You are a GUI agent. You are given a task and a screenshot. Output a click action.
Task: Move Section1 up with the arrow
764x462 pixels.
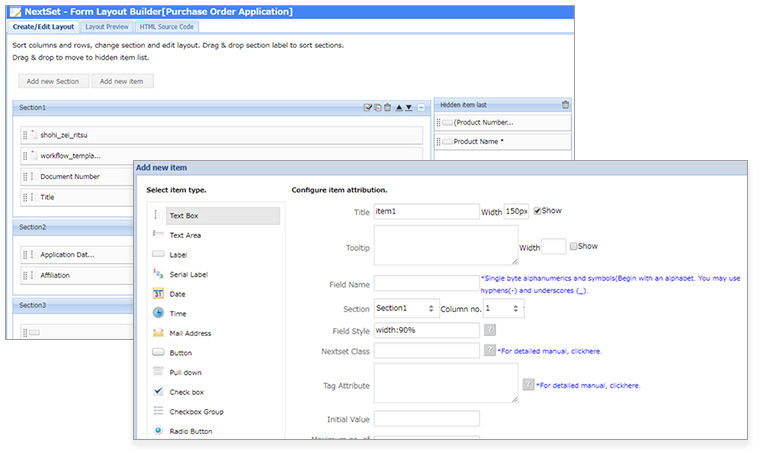[399, 108]
